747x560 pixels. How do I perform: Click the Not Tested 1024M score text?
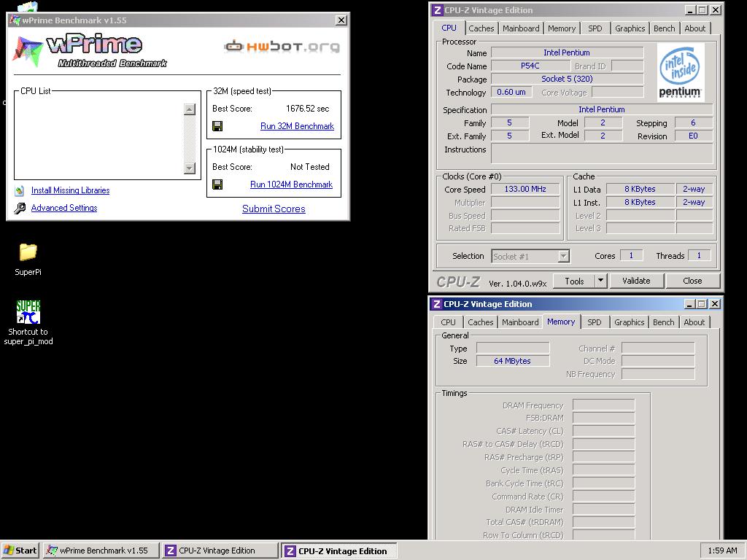[309, 167]
